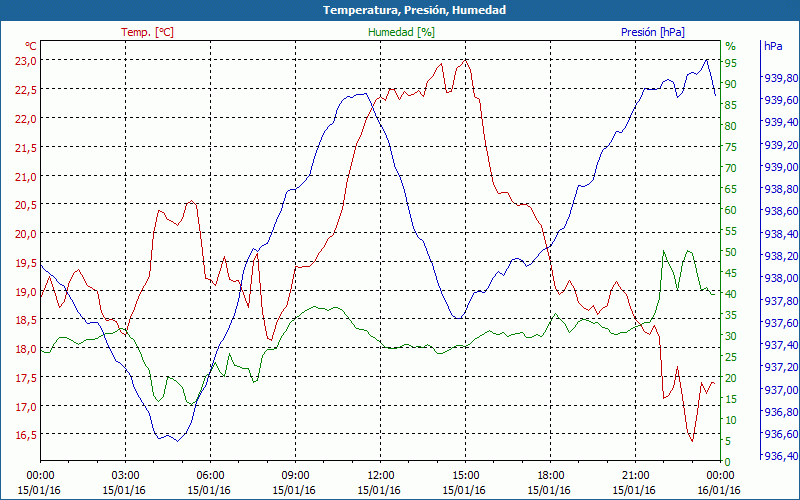
Task: Click the 939,60 pressure axis tick
Action: click(x=781, y=101)
